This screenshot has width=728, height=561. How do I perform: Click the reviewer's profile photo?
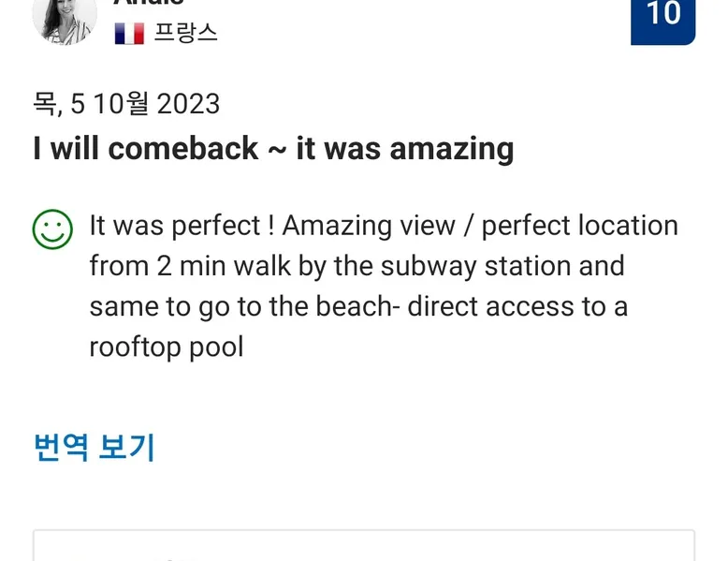point(65,20)
